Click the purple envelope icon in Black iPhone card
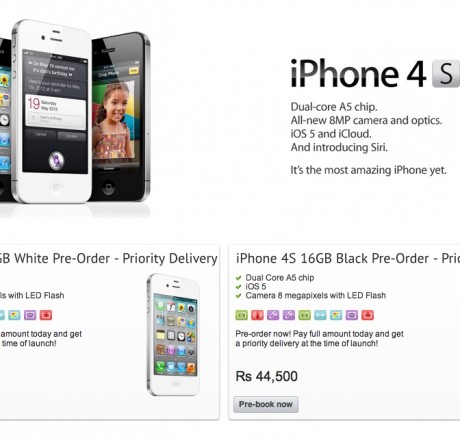460x440 pixels. (x=352, y=315)
